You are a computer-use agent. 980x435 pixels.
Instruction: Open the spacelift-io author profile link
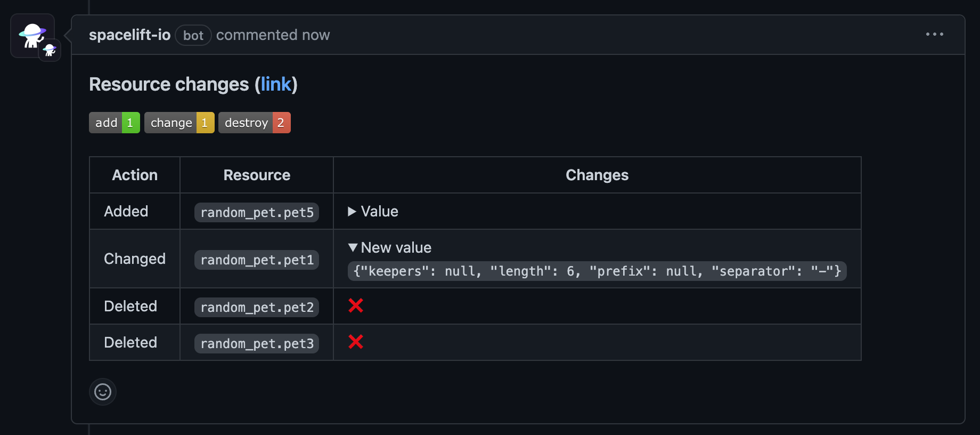pyautogui.click(x=129, y=35)
